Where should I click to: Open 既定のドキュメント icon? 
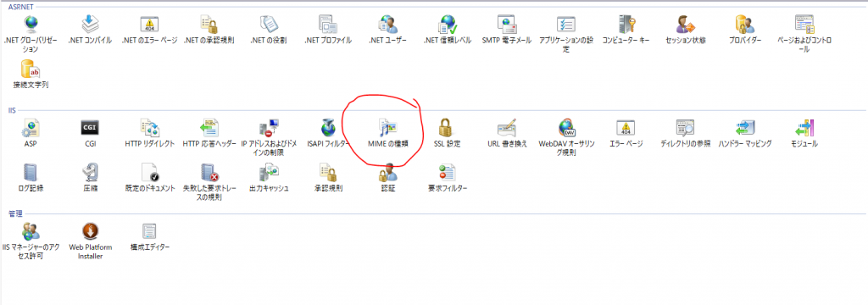click(149, 172)
